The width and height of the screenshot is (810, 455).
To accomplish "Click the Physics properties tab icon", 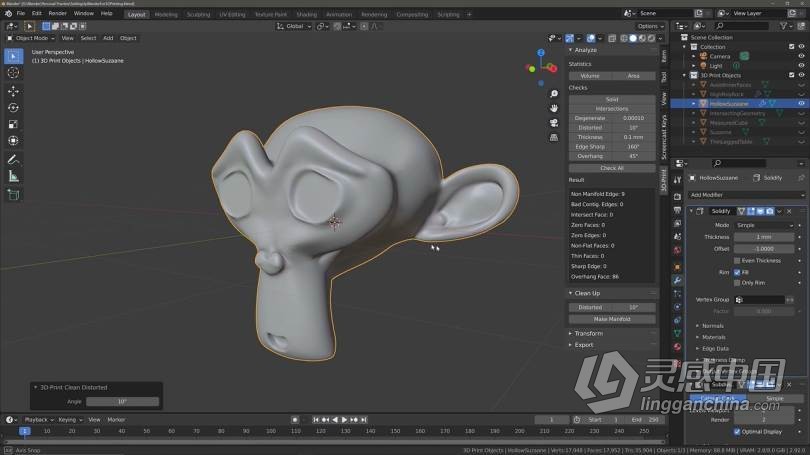I will (x=677, y=307).
